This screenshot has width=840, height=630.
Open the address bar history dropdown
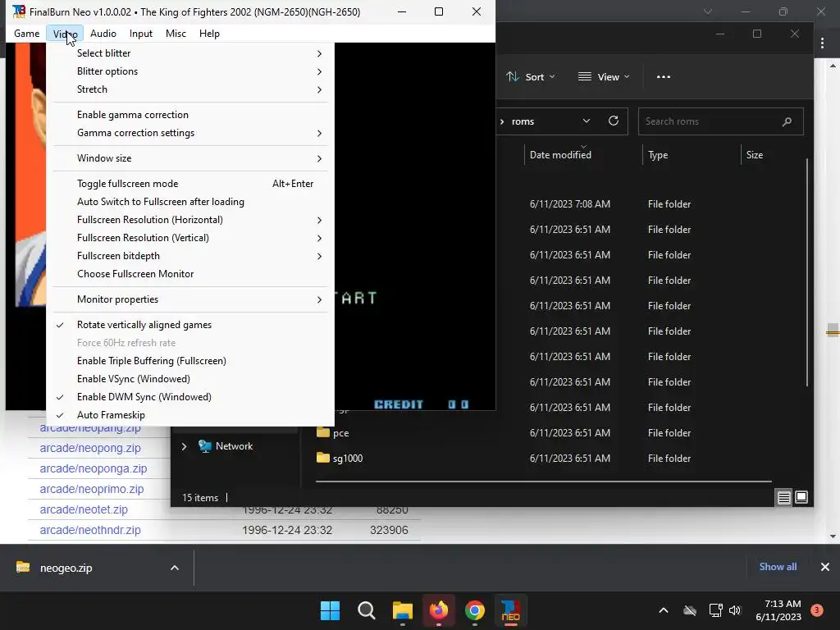pos(586,121)
